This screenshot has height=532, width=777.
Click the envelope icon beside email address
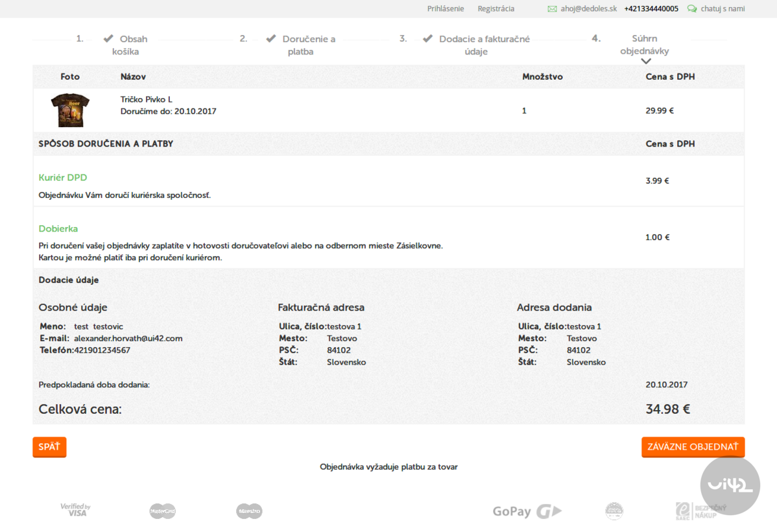pyautogui.click(x=552, y=9)
